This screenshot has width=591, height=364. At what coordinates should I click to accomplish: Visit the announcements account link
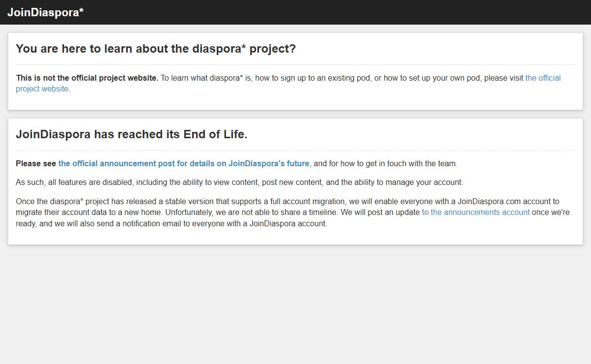point(476,212)
